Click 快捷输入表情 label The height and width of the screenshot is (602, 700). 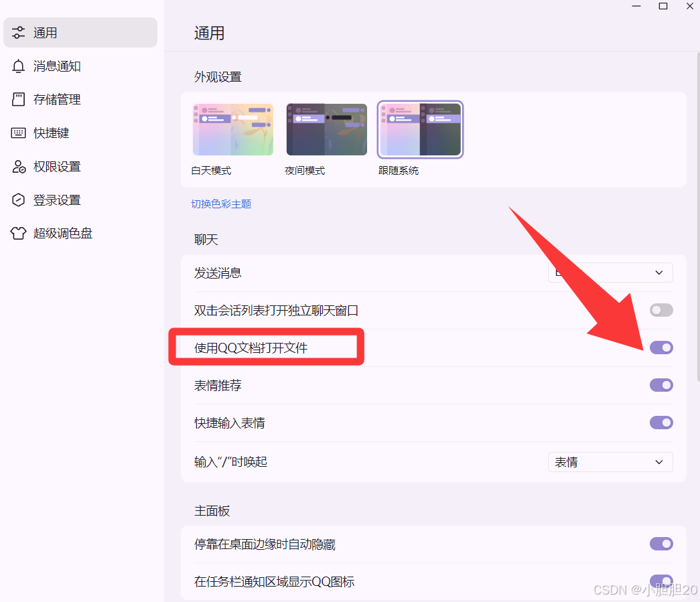(230, 423)
